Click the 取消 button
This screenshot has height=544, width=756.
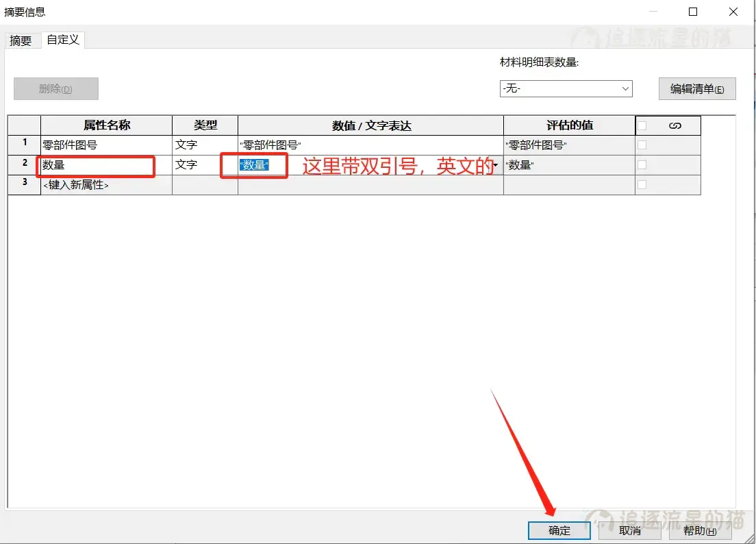coord(629,530)
